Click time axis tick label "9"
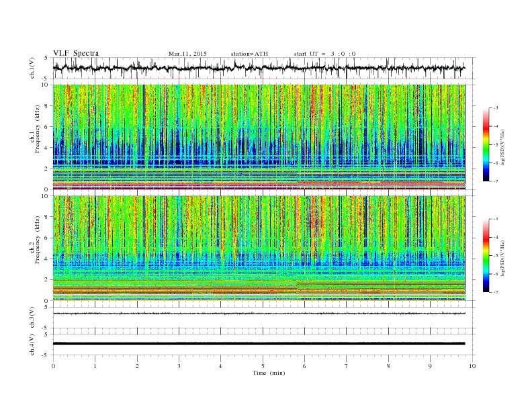Screen dimensions: 532x411 (x=430, y=366)
